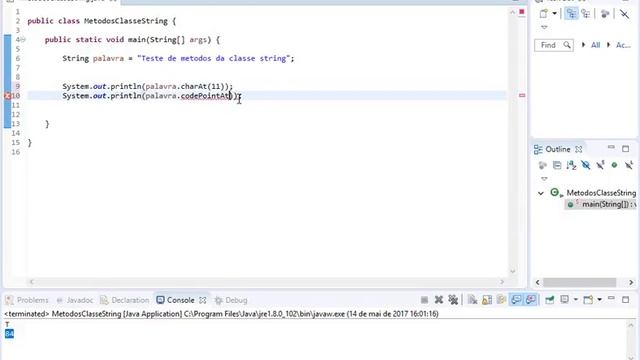Click the editor horizontal scrollbar
The height and width of the screenshot is (360, 640).
click(266, 282)
